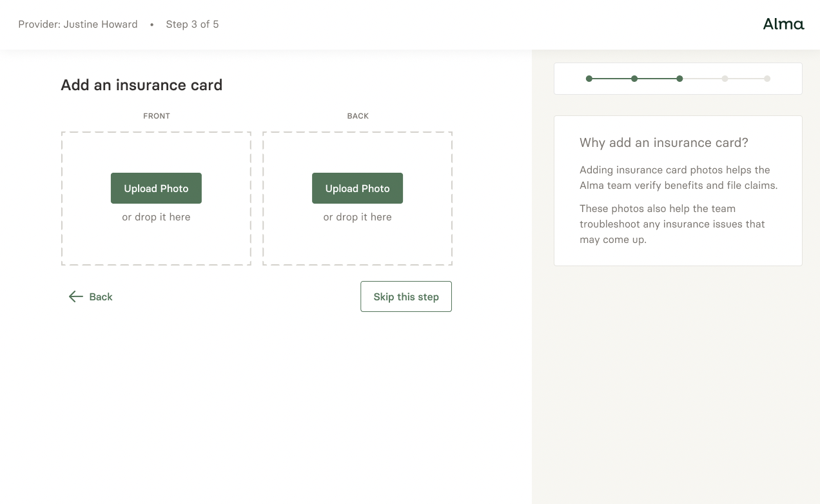
Task: Jump to the fourth progress step dot
Action: coord(725,79)
